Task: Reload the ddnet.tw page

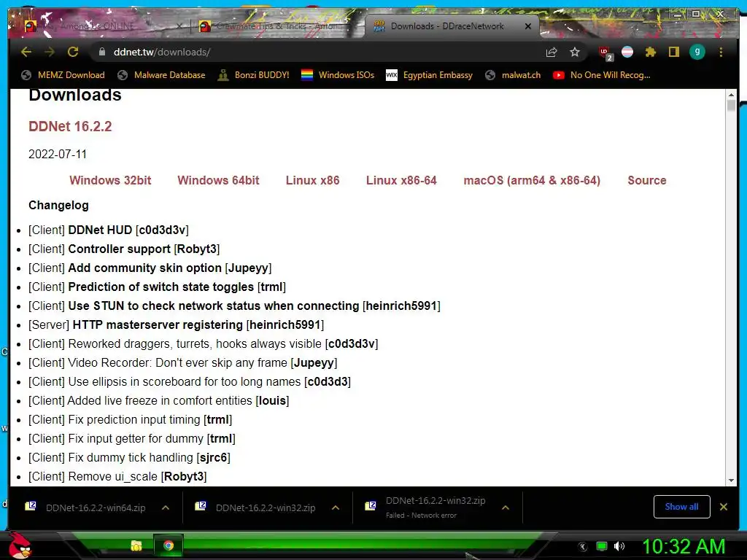Action: 73,52
